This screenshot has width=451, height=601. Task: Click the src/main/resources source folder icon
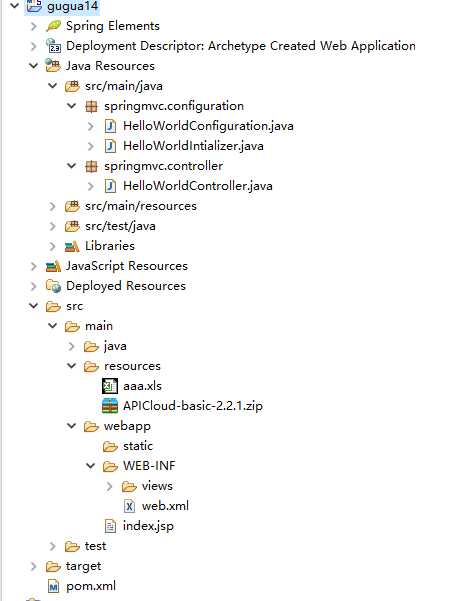click(72, 206)
